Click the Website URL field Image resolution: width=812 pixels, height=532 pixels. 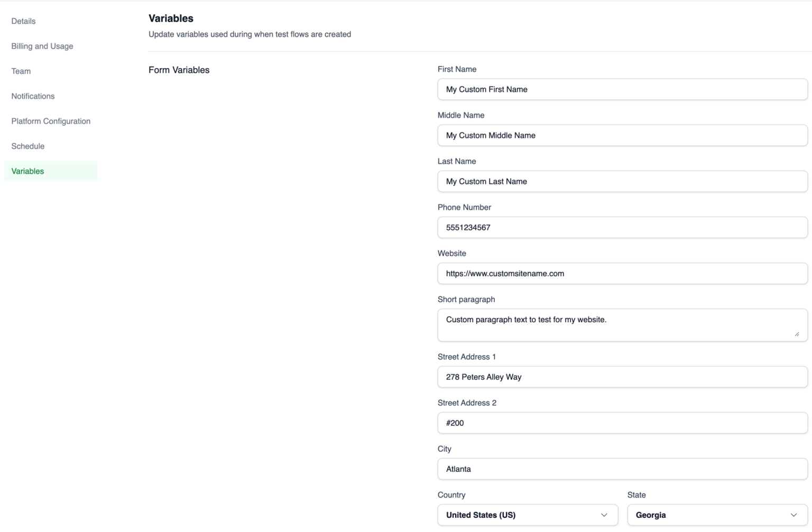pyautogui.click(x=622, y=274)
